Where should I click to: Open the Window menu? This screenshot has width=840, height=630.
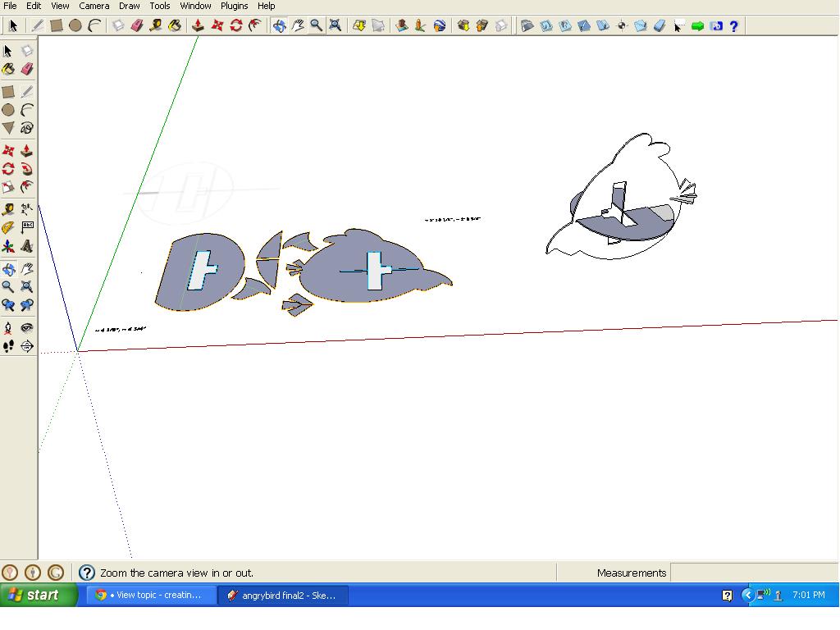click(195, 6)
